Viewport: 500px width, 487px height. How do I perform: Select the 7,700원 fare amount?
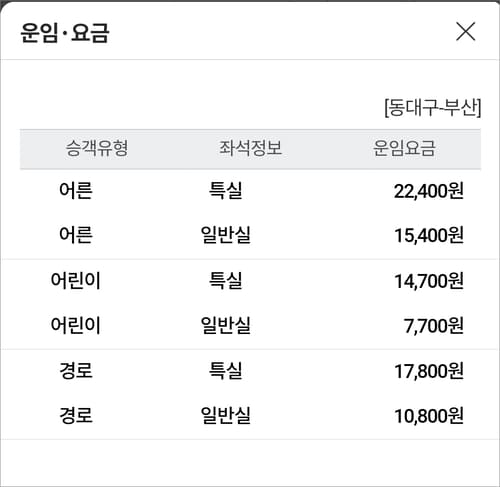coord(434,325)
